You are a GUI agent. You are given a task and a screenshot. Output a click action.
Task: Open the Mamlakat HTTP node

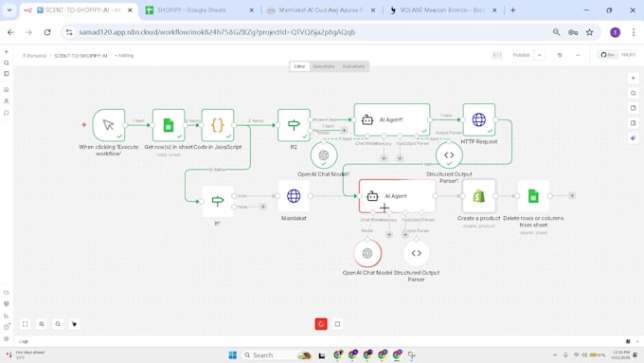point(294,196)
